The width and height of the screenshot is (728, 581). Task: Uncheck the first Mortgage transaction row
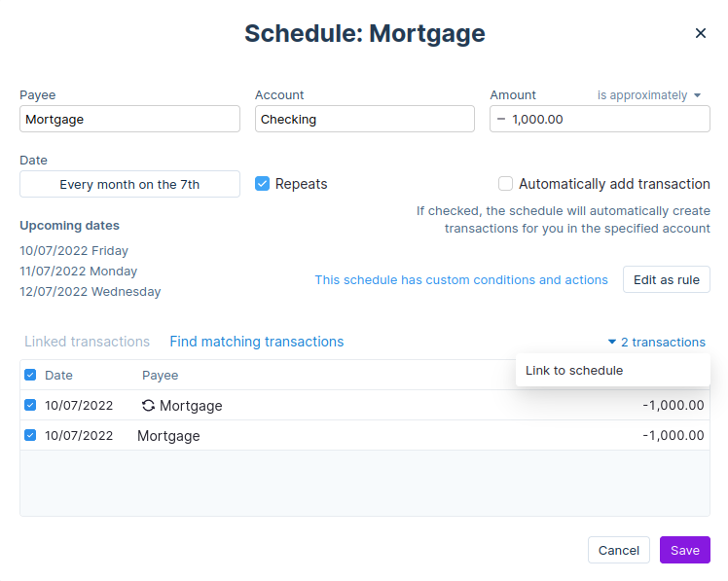(30, 406)
